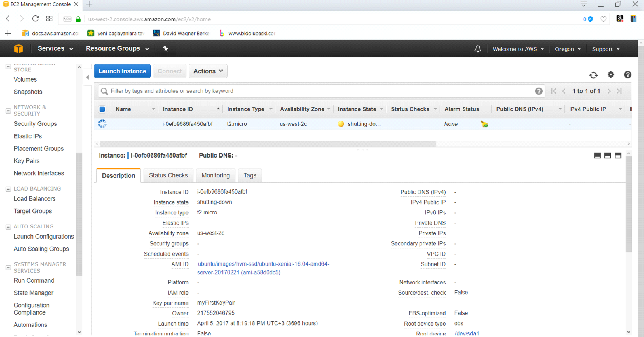
Task: Open the notifications bell icon
Action: click(478, 49)
